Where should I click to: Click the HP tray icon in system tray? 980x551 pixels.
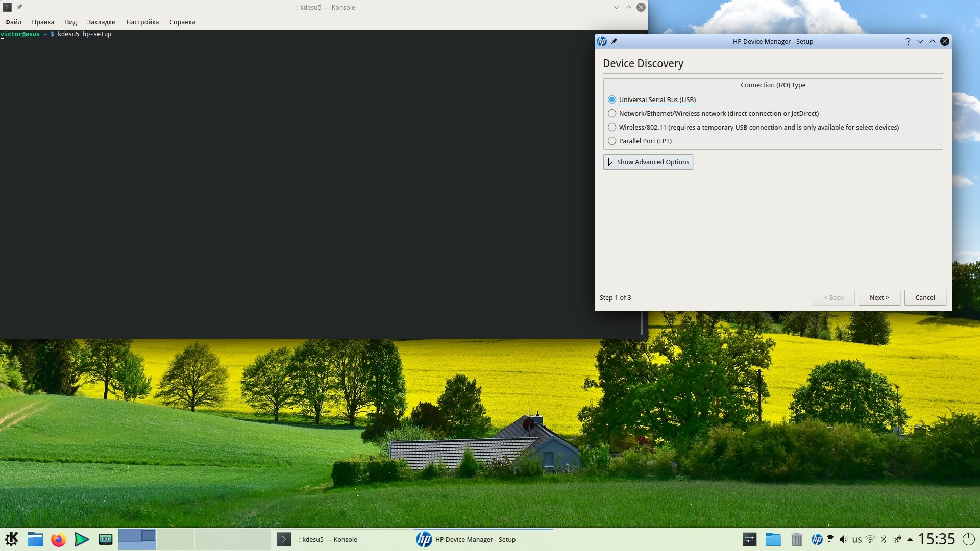click(x=817, y=539)
